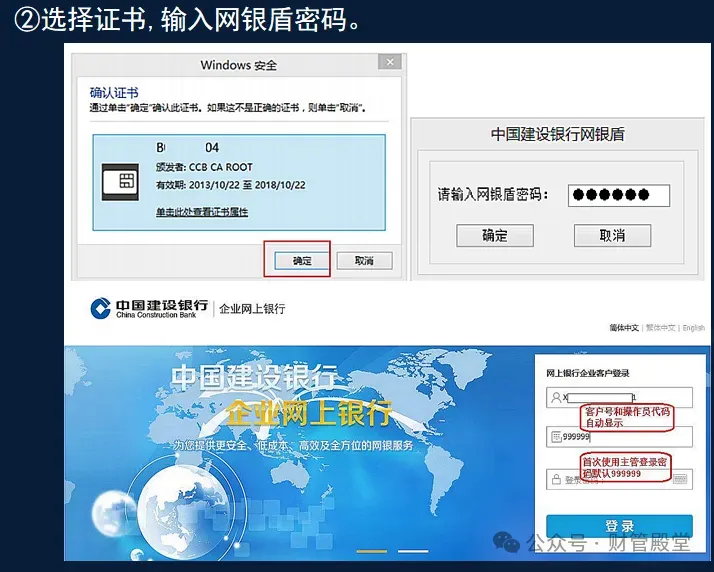Open the 单击此处查看证书属性 link
Image resolution: width=714 pixels, height=572 pixels.
(202, 212)
